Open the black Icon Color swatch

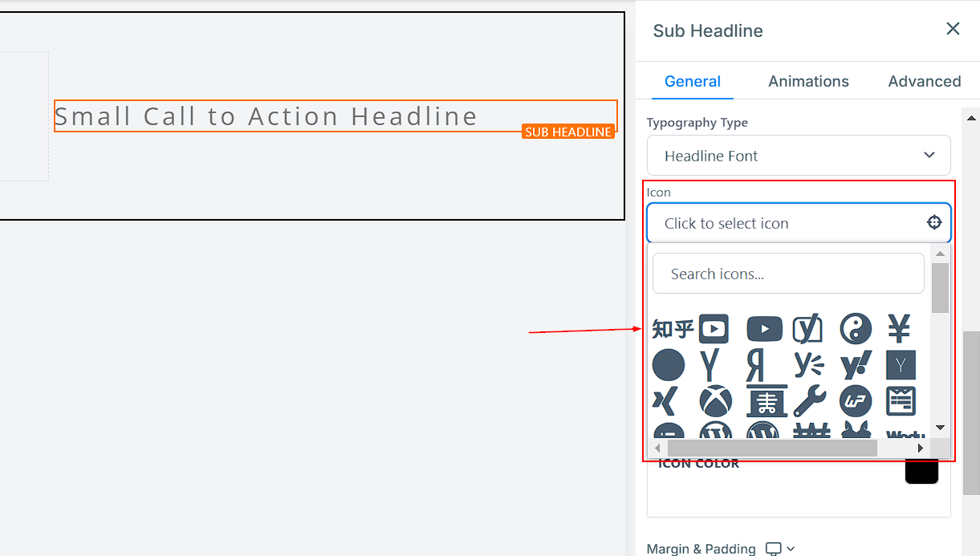921,470
